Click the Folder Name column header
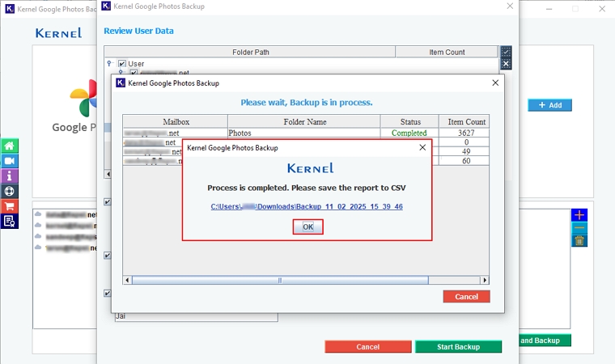The height and width of the screenshot is (364, 615). pyautogui.click(x=304, y=121)
